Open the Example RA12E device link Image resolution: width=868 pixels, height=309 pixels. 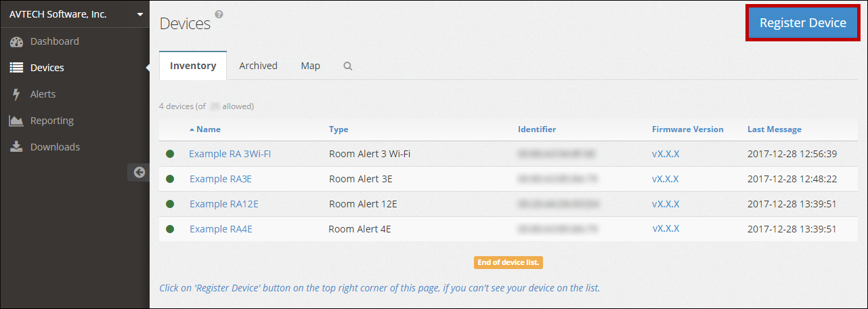223,204
